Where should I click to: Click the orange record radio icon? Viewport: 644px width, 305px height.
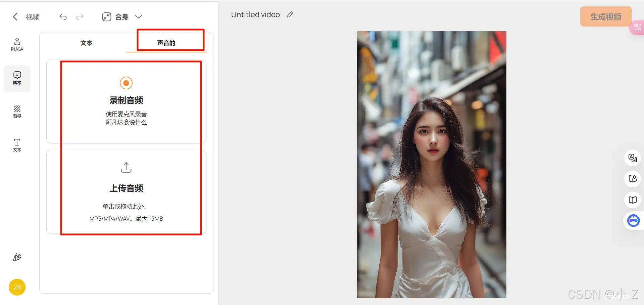[126, 83]
